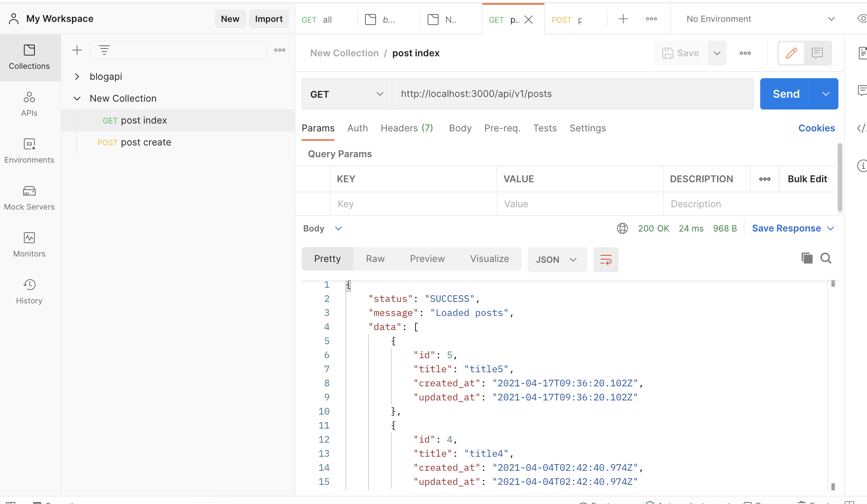Switch to the Headers (7) tab
The height and width of the screenshot is (504, 867).
click(407, 128)
